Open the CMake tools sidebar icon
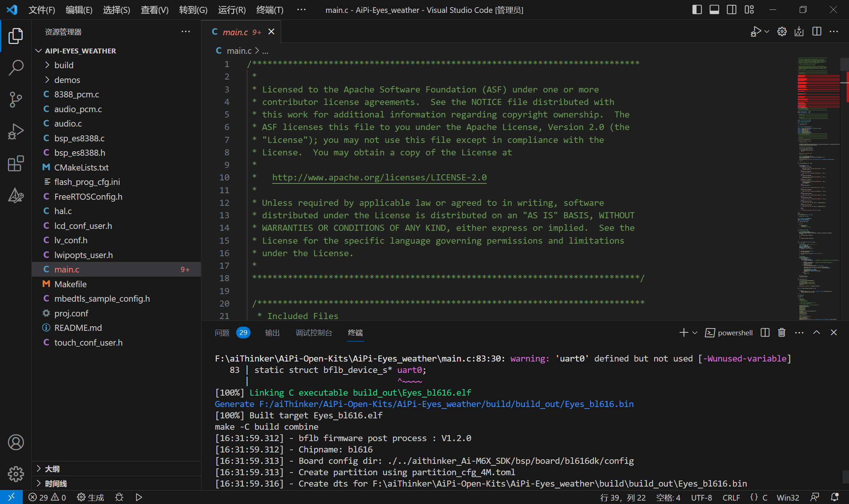This screenshot has height=504, width=849. [16, 196]
